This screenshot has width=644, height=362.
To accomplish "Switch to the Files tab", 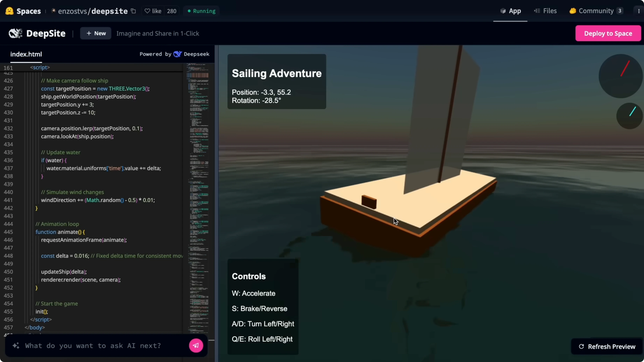I will coord(545,11).
